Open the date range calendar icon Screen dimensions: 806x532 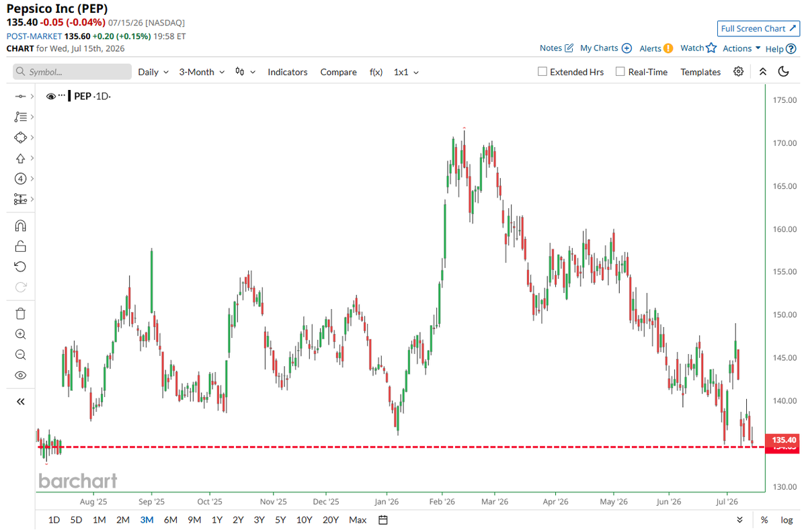[x=383, y=520]
